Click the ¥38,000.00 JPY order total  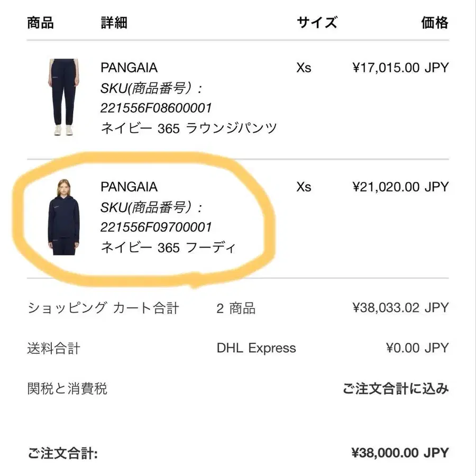(x=400, y=453)
